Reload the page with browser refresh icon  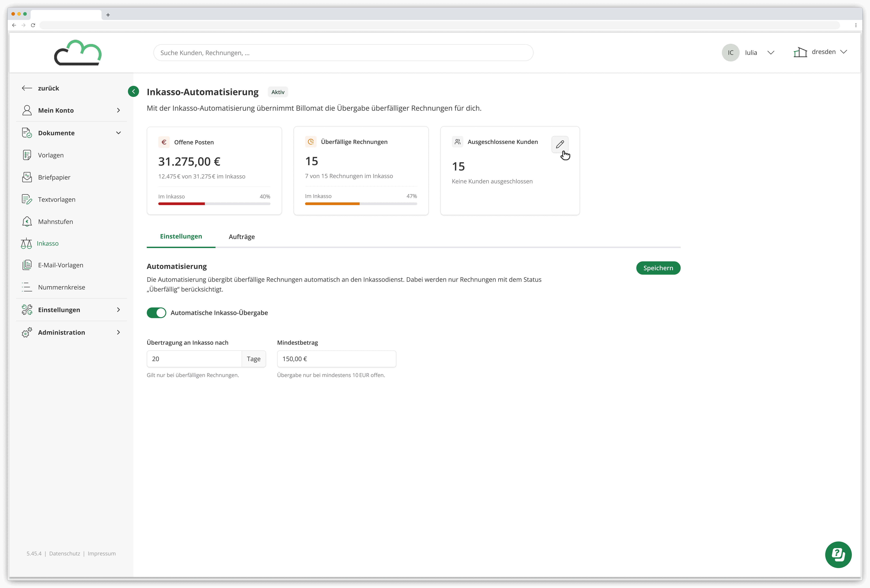tap(33, 25)
